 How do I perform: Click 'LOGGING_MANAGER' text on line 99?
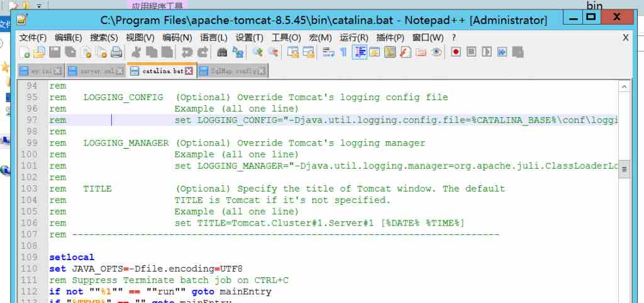click(x=126, y=143)
